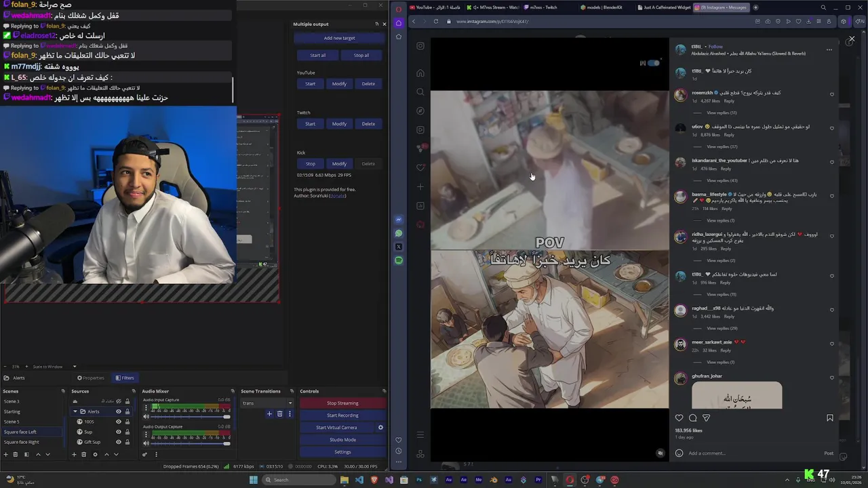Open emoji picker in comment box
868x488 pixels.
tap(679, 453)
